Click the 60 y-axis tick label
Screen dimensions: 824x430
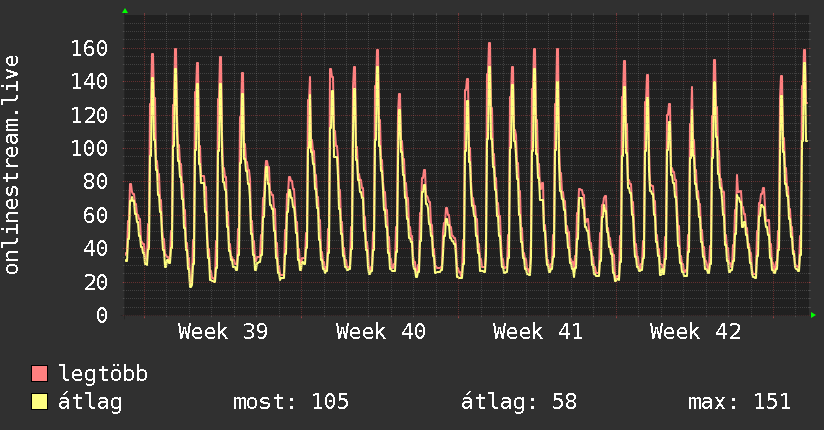pos(96,215)
